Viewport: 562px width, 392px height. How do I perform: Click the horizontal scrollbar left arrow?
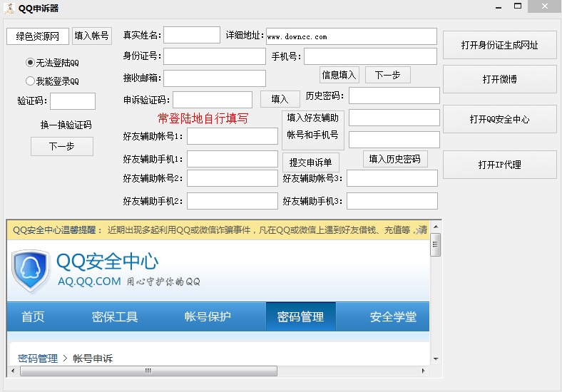(x=14, y=371)
